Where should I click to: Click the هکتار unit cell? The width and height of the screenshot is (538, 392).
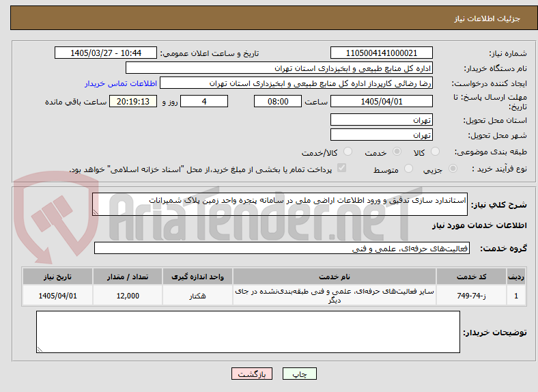(x=197, y=295)
